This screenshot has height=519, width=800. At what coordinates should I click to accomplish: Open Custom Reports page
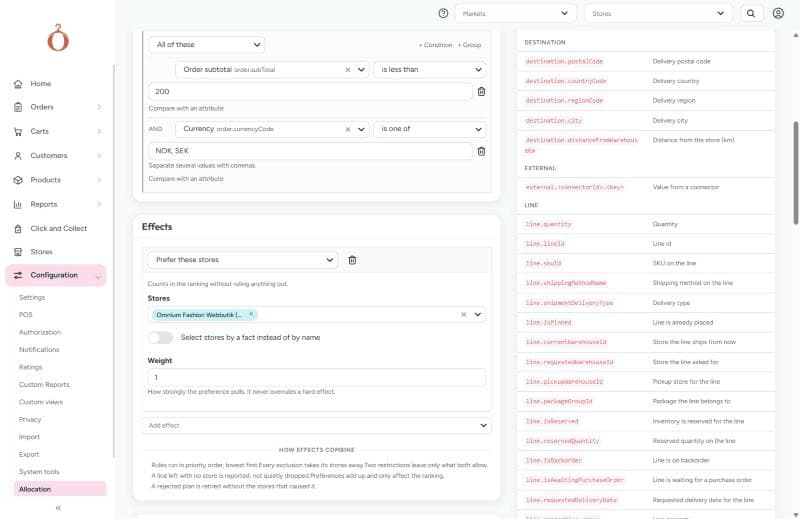44,385
